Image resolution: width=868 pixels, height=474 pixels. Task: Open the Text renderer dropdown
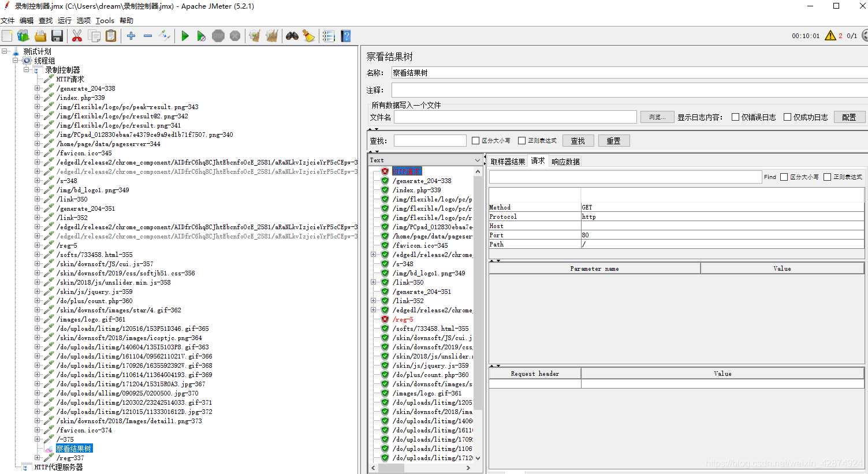click(x=425, y=160)
